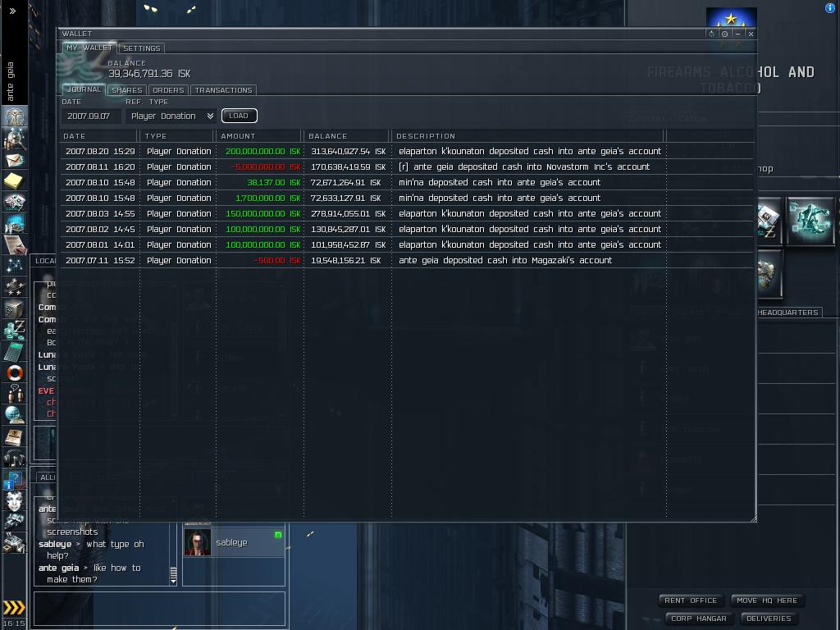Open People and Places magnifier icon
Screen dimensions: 840x630
15,139
